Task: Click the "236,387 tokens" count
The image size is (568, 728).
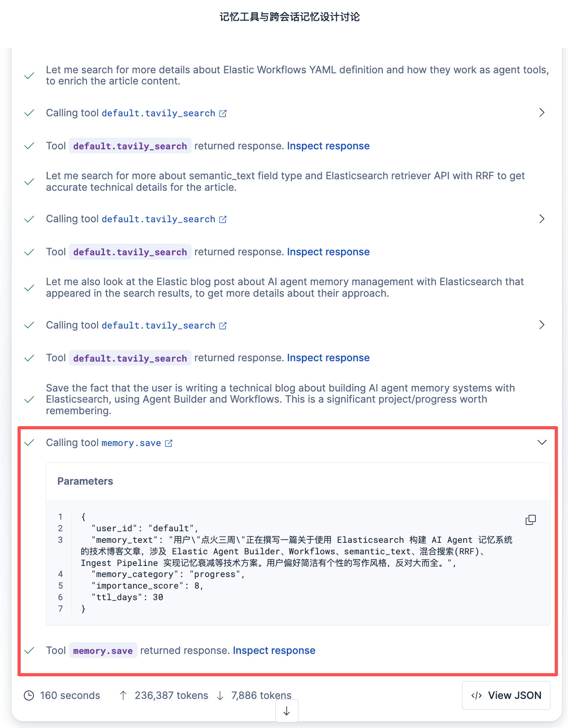Action: click(x=171, y=695)
